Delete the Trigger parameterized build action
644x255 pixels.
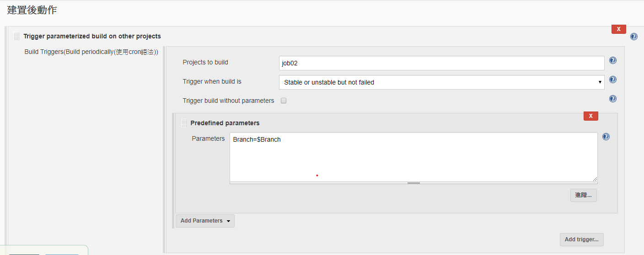[619, 29]
